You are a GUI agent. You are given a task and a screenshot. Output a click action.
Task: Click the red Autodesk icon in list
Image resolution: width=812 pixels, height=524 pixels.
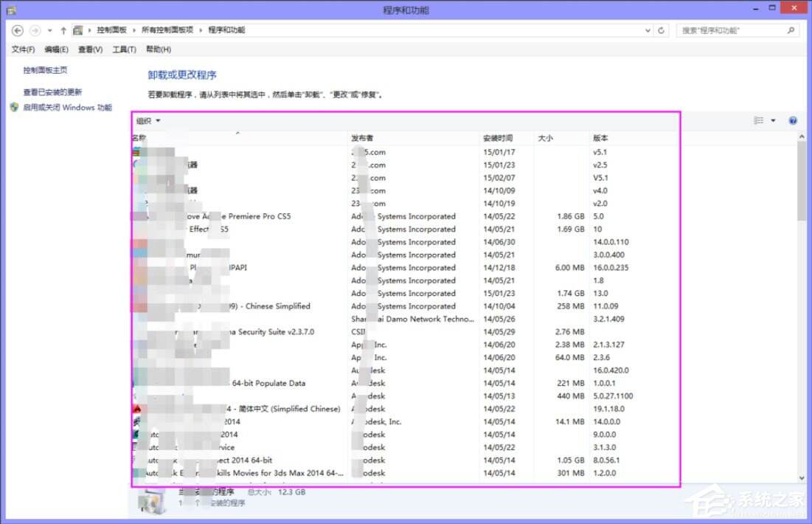point(137,409)
